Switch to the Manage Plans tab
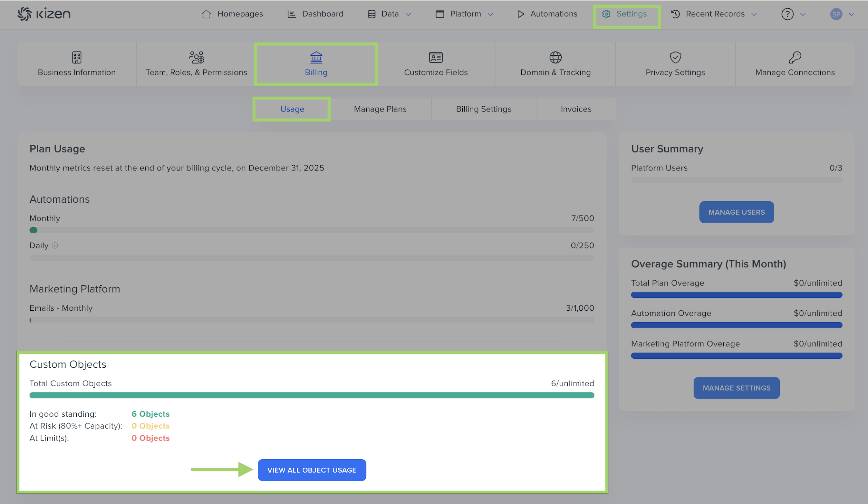The width and height of the screenshot is (868, 504). (380, 109)
